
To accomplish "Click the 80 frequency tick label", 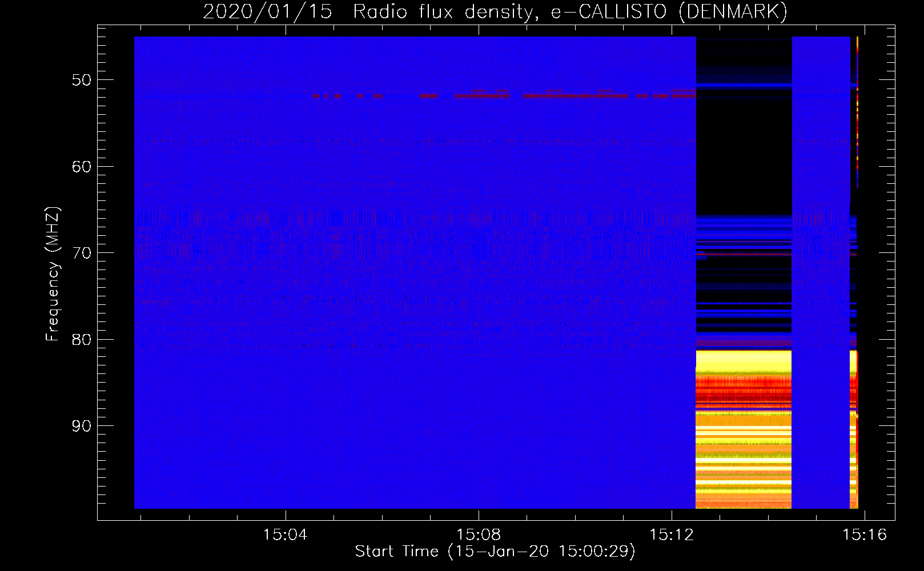I will click(82, 340).
